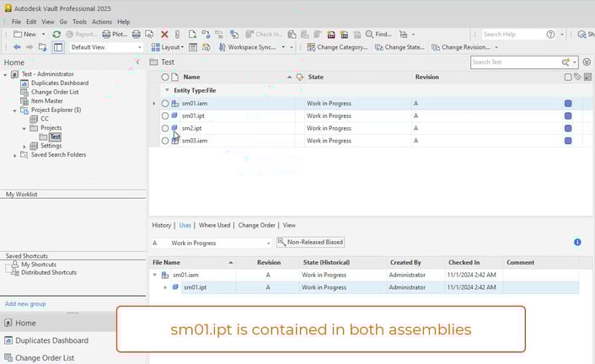Expand the Settings folder node

pos(24,146)
